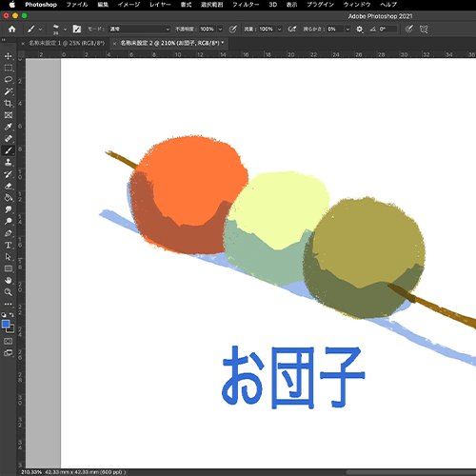Close the 名称未設定 1 document tab
Screen dimensions: 476x476
[x=23, y=44]
